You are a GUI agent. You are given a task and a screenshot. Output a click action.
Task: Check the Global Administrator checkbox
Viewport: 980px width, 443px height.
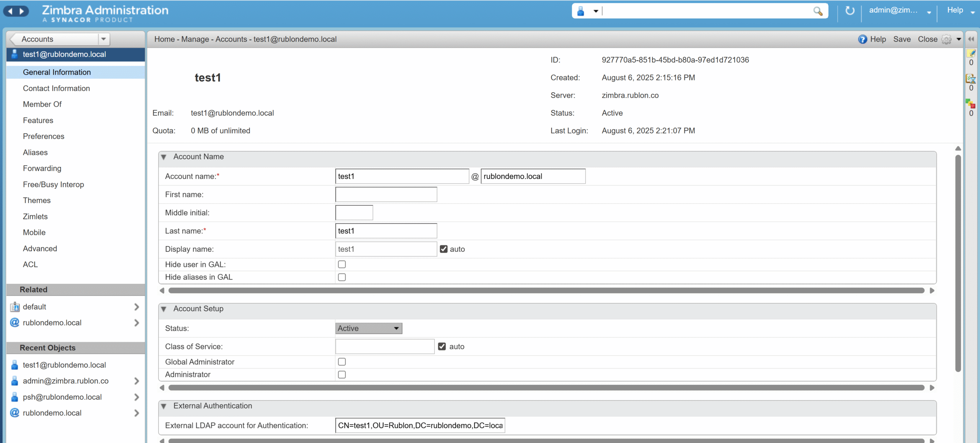[341, 362]
